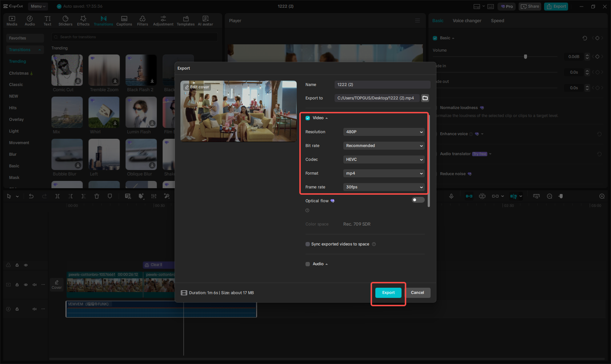Viewport: 611px width, 364px height.
Task: Click the Undo icon in the timeline toolbar
Action: click(x=31, y=196)
